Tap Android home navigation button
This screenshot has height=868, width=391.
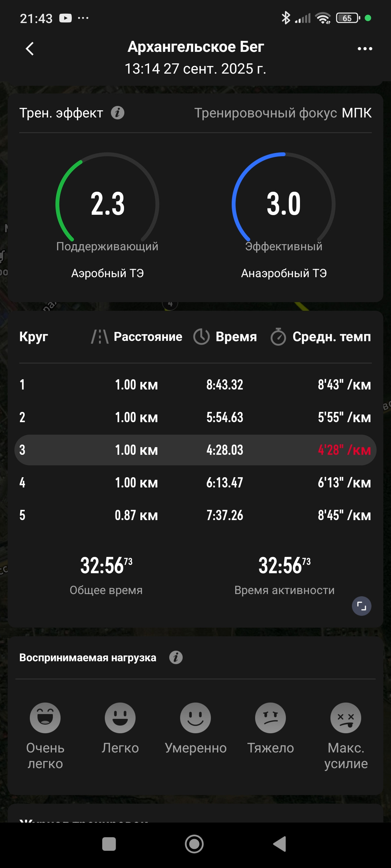[194, 844]
